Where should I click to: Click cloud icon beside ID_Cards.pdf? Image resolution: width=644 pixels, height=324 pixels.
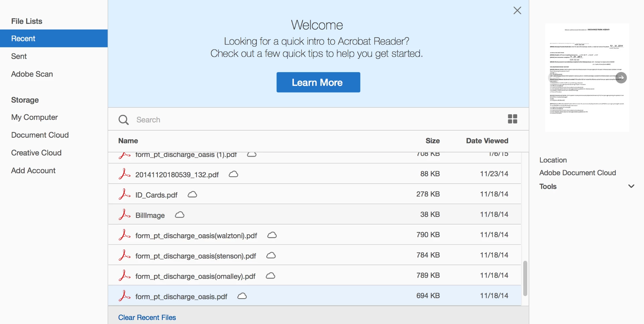192,194
